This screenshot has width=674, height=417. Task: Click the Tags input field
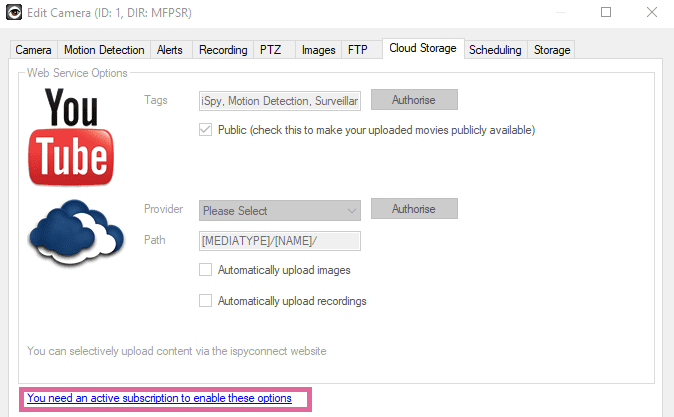[x=280, y=101]
